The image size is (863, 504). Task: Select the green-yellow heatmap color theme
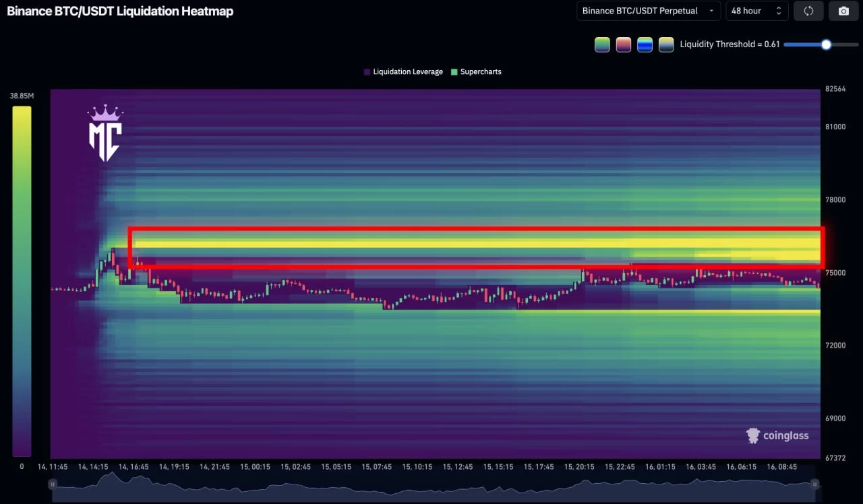coord(602,44)
